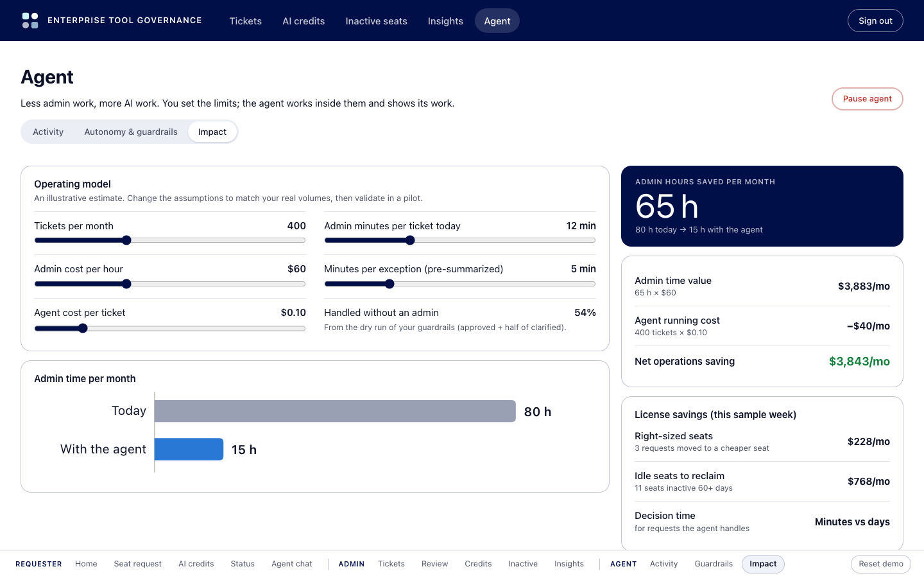Click the Right-sized seats row

pyautogui.click(x=762, y=442)
